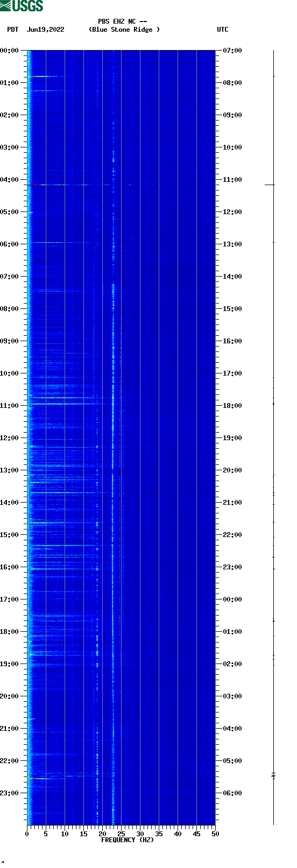Viewport: 297px width, 868px height.
Task: Click the 10 Hz frequency tick label
Action: [x=65, y=834]
